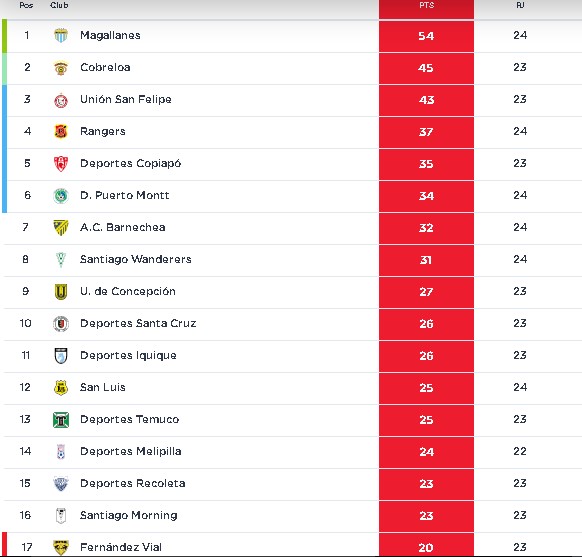This screenshot has height=557, width=582.
Task: Open the Unión San Felipe crest icon
Action: pyautogui.click(x=61, y=100)
